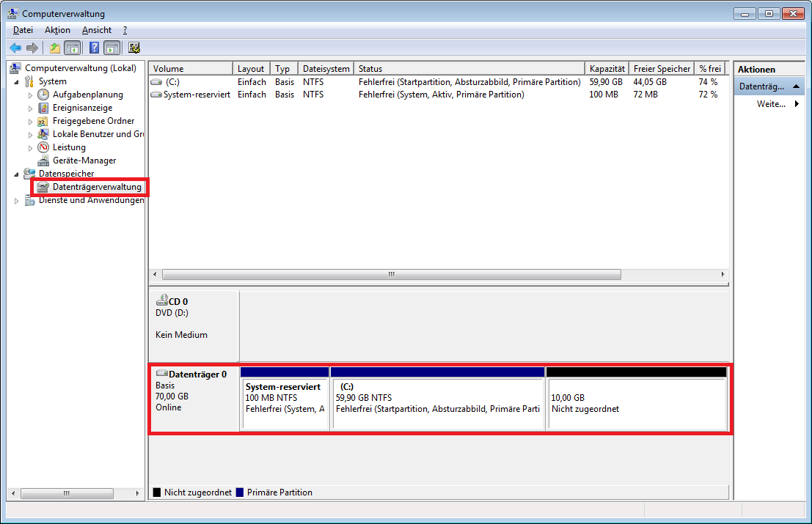Collapse the Datenspeicher tree node
812x524 pixels.
coord(17,174)
